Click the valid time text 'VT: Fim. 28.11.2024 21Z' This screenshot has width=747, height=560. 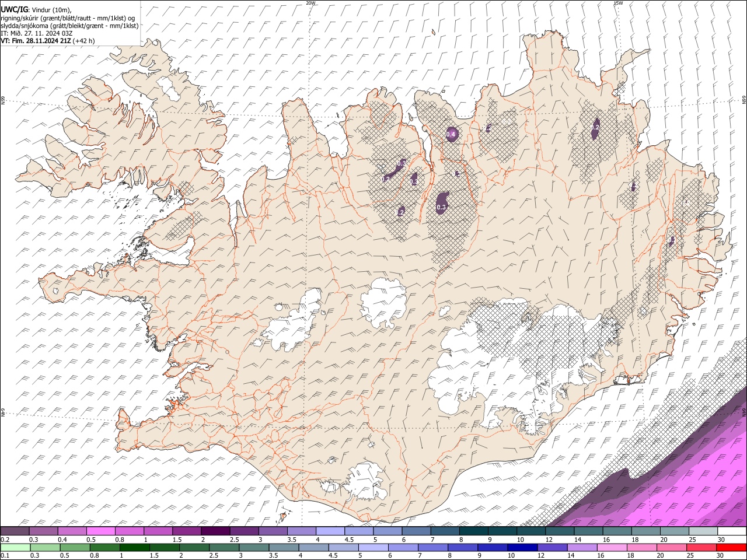[x=36, y=41]
